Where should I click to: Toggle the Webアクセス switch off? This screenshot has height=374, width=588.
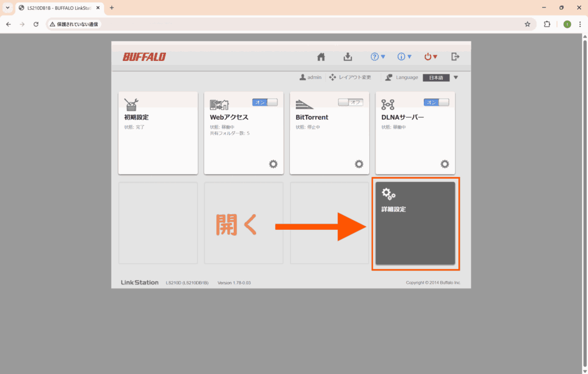coord(265,102)
